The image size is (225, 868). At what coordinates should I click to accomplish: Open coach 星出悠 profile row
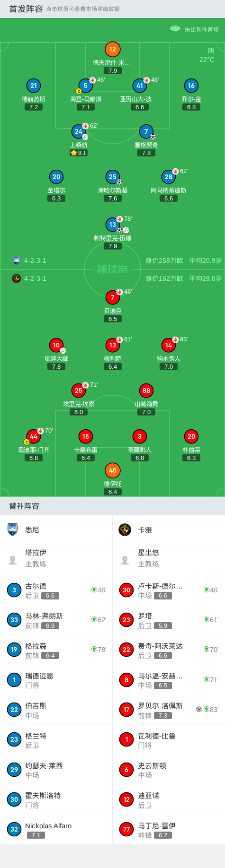(169, 558)
